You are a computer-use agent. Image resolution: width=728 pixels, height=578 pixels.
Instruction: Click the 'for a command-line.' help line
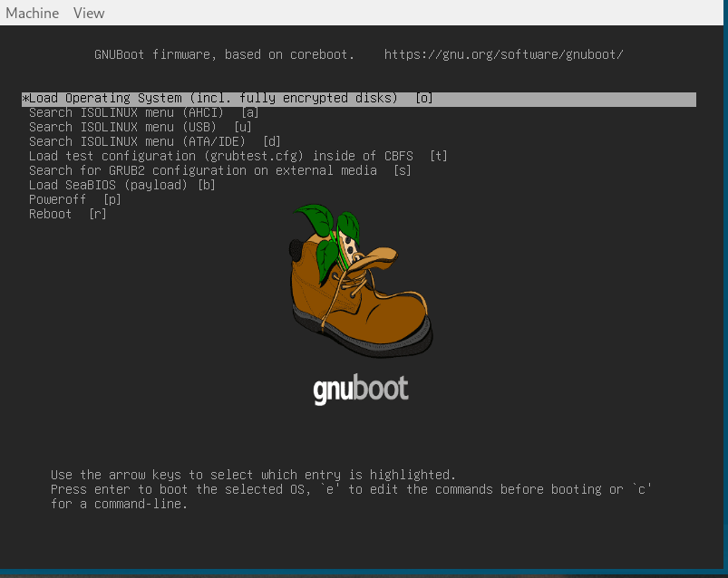click(119, 504)
